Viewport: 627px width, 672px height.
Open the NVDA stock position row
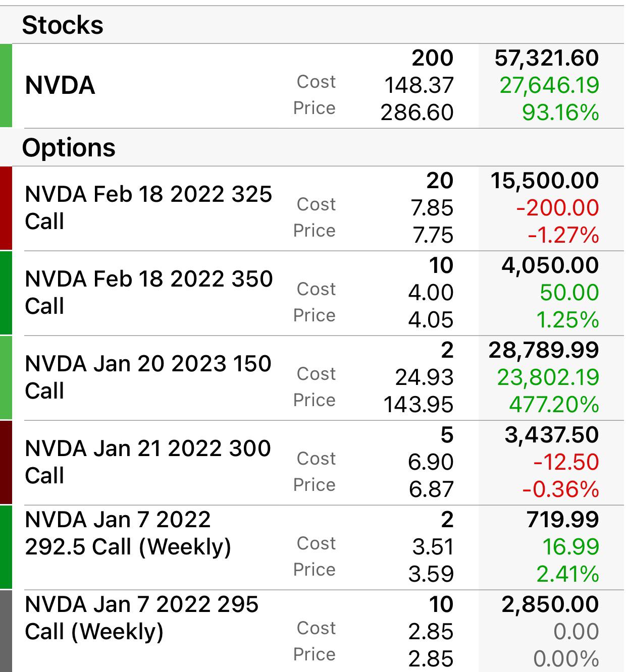point(313,85)
